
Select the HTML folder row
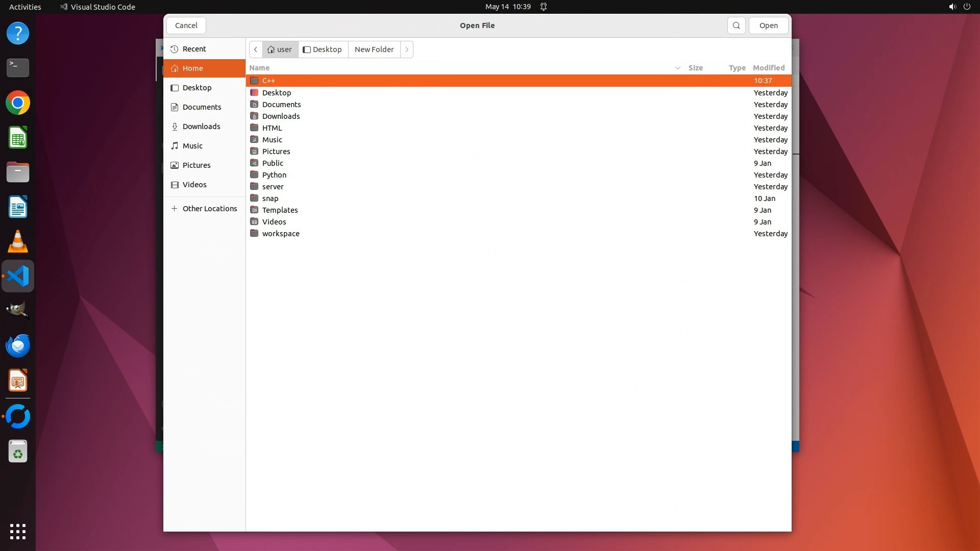(x=272, y=128)
